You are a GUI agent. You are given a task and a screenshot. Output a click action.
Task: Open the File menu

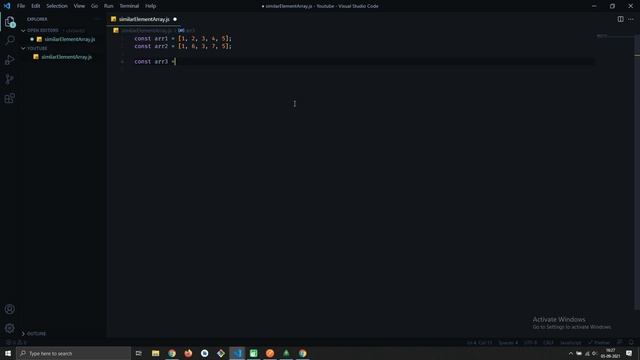tap(21, 6)
